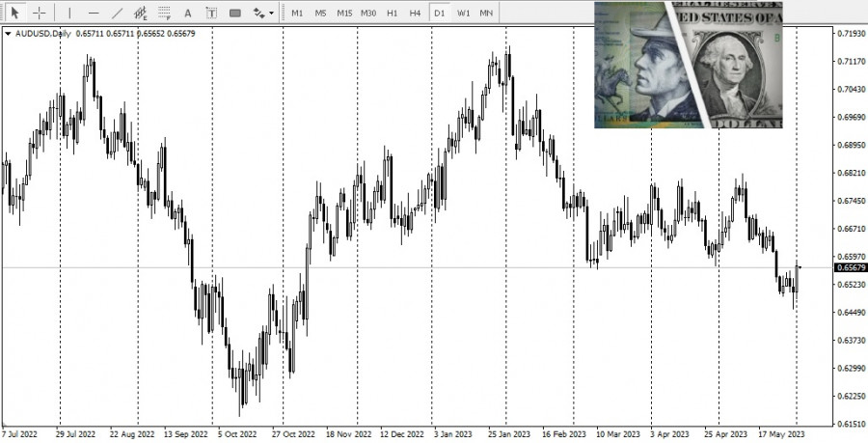
Task: Click the 12 Dec 2022 date label
Action: pyautogui.click(x=402, y=434)
